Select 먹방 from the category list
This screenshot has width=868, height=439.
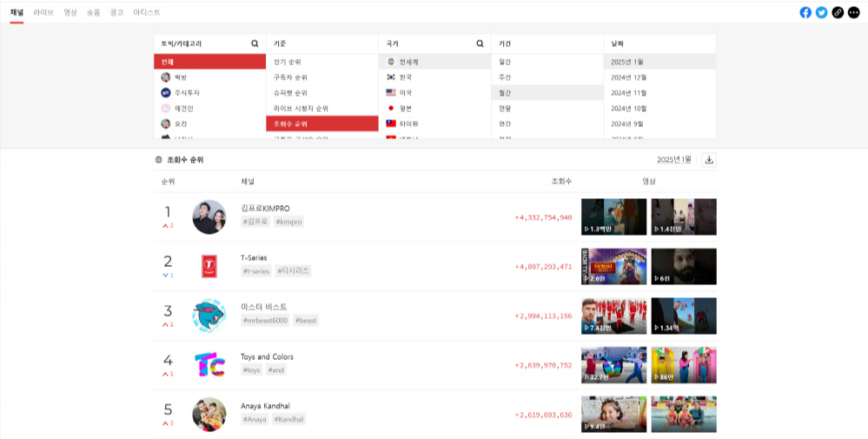point(181,77)
